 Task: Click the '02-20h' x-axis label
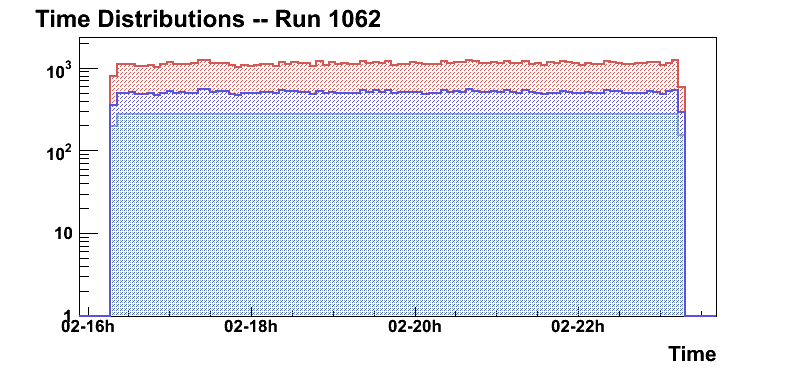tap(415, 326)
